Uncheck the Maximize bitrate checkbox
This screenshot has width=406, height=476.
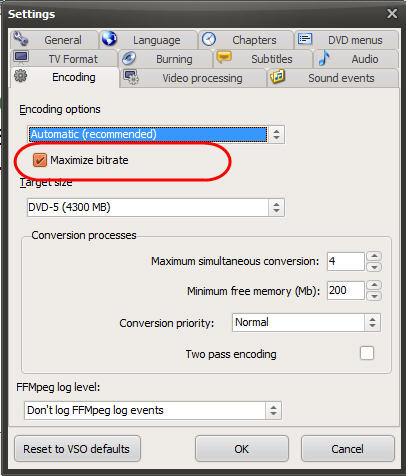(x=40, y=160)
